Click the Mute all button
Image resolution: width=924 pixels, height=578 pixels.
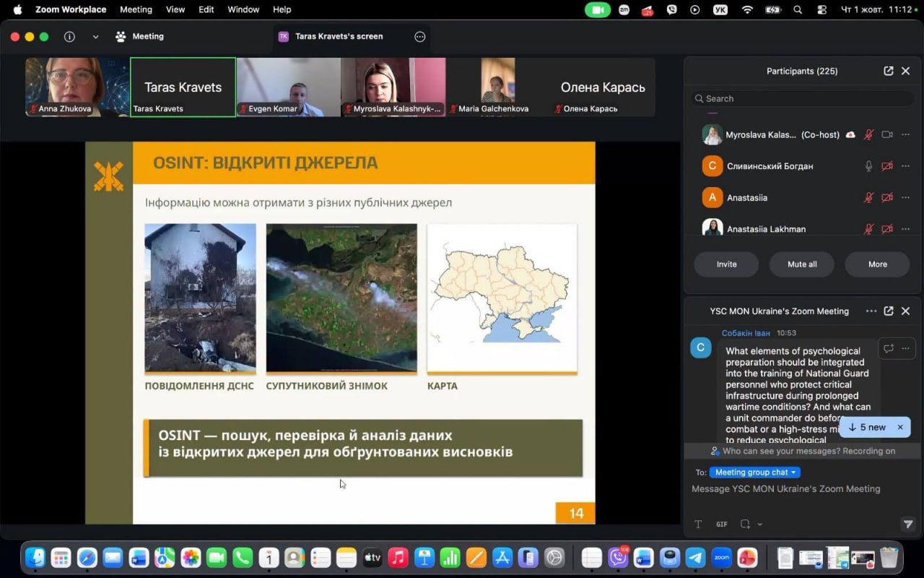point(802,264)
